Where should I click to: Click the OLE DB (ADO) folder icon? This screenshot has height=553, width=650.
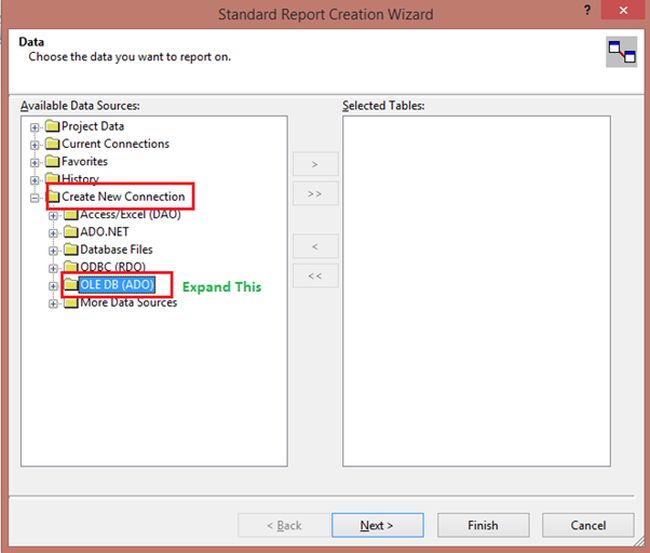click(x=71, y=284)
